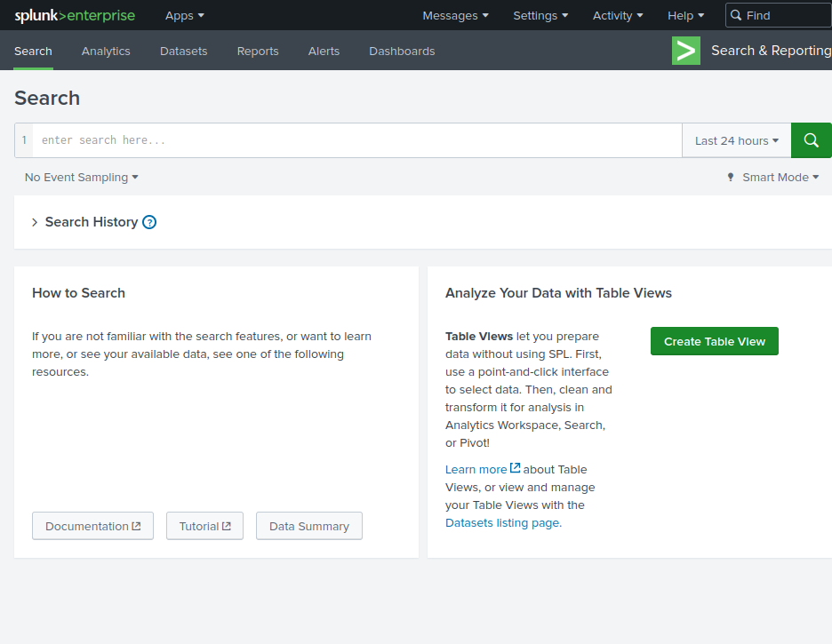Focus the search query input field
Viewport: 832px width, 644px height.
click(x=356, y=140)
